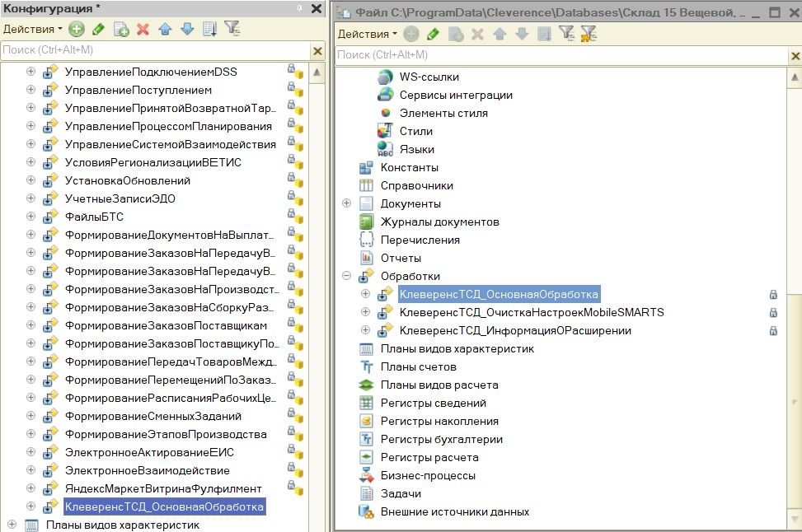Click the pin icon in the Конфигурация title bar

[299, 8]
